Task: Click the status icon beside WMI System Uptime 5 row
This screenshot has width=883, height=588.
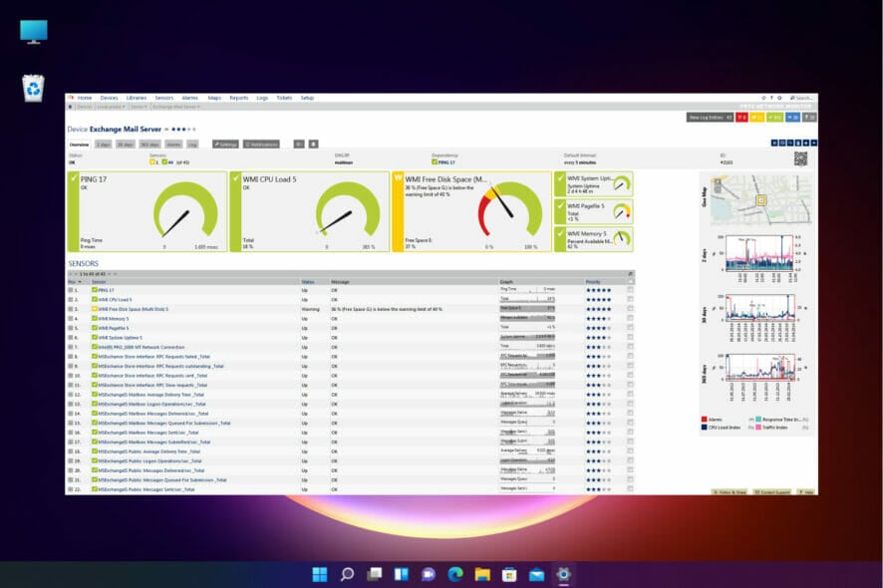Action: pos(95,338)
